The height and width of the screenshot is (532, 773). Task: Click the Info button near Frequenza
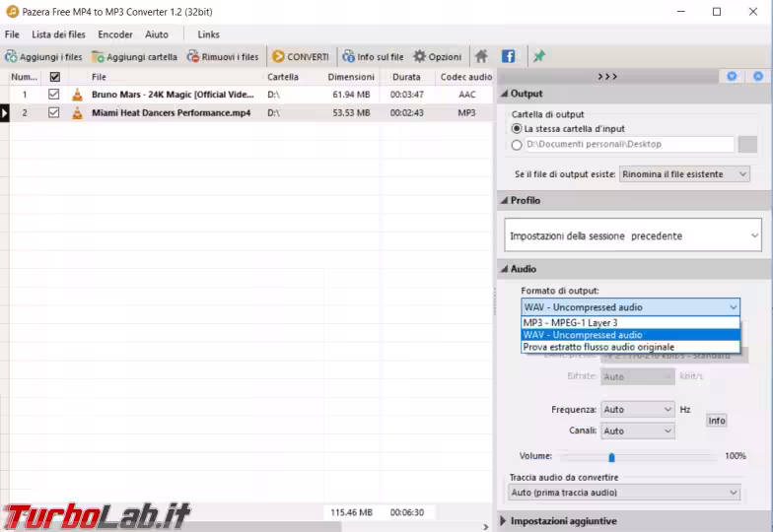(716, 420)
